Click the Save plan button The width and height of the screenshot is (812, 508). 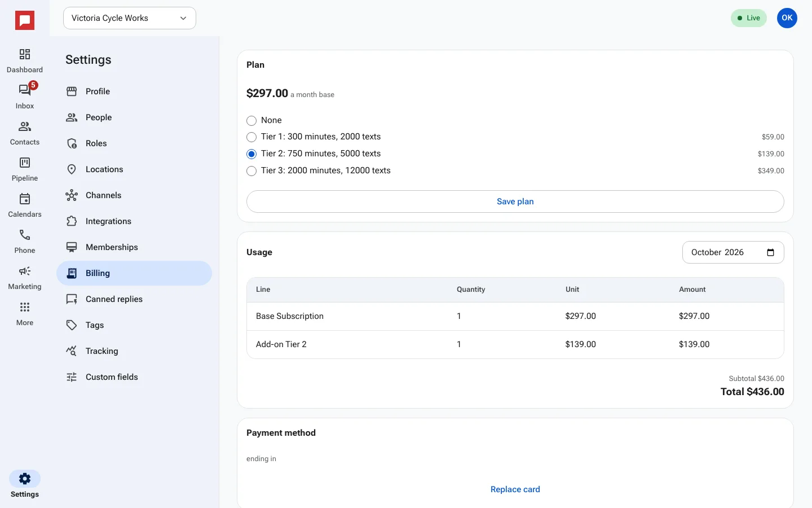click(x=515, y=202)
